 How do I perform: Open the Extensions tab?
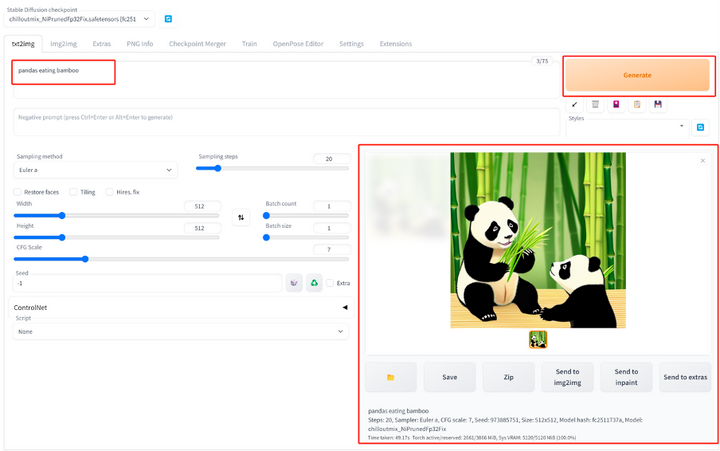[395, 44]
